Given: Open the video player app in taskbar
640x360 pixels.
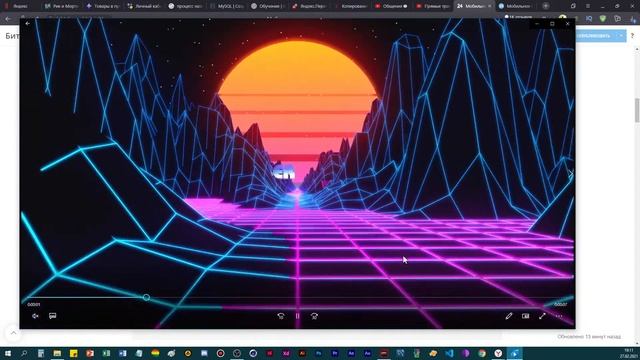Looking at the screenshot, I should pyautogui.click(x=515, y=353).
